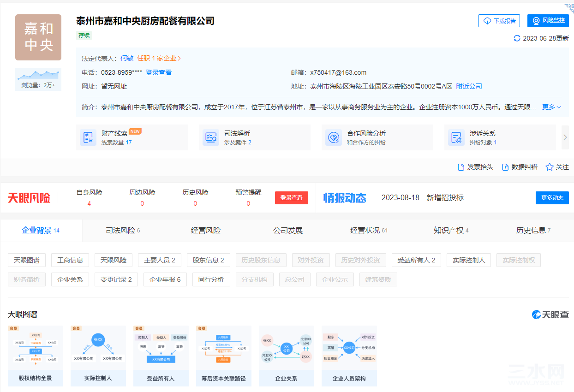The width and height of the screenshot is (574, 392).
Task: Select the 变更记录 2 tag
Action: (116, 279)
